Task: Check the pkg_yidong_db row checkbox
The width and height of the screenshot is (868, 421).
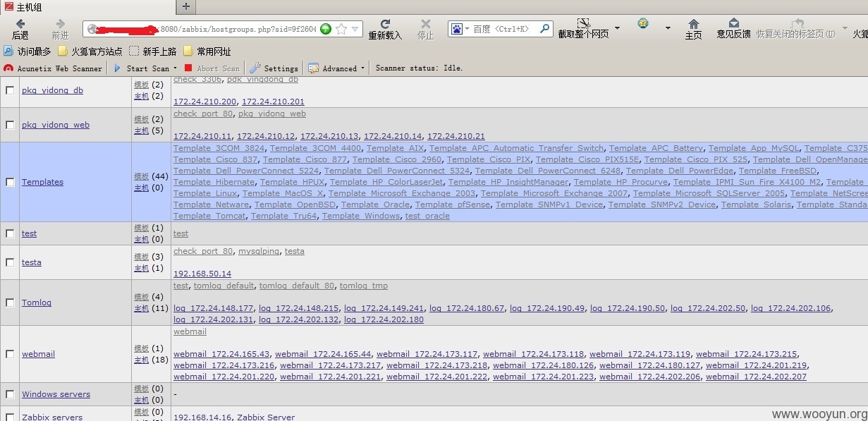Action: pos(10,90)
